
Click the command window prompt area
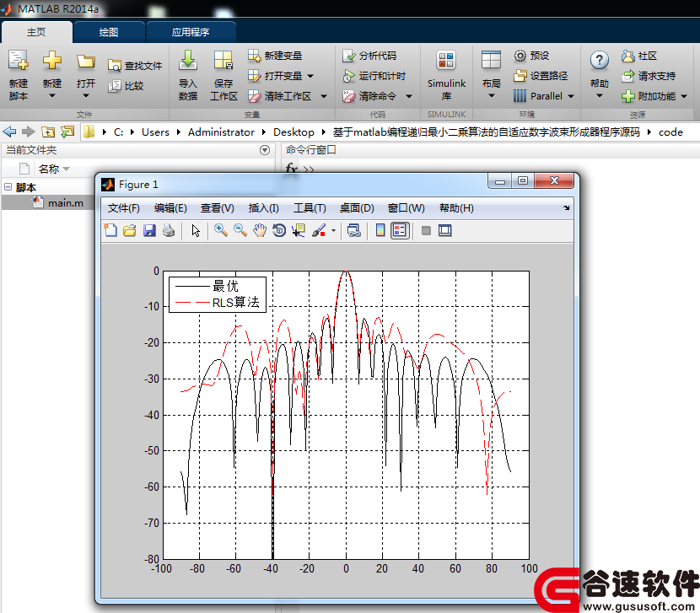tap(309, 169)
